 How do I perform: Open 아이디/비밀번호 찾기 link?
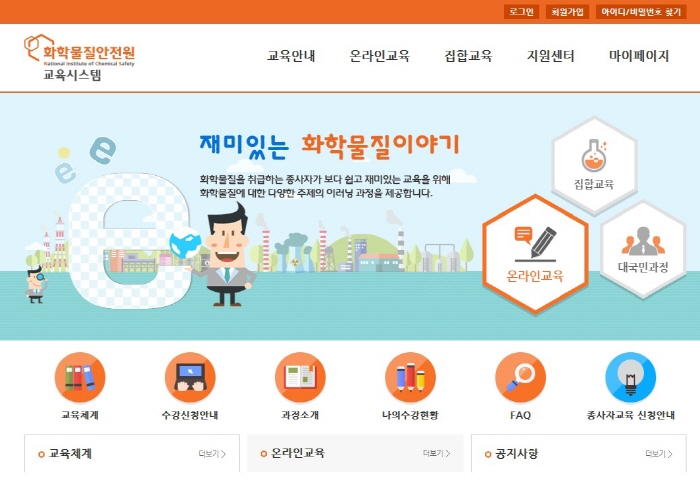(x=641, y=12)
